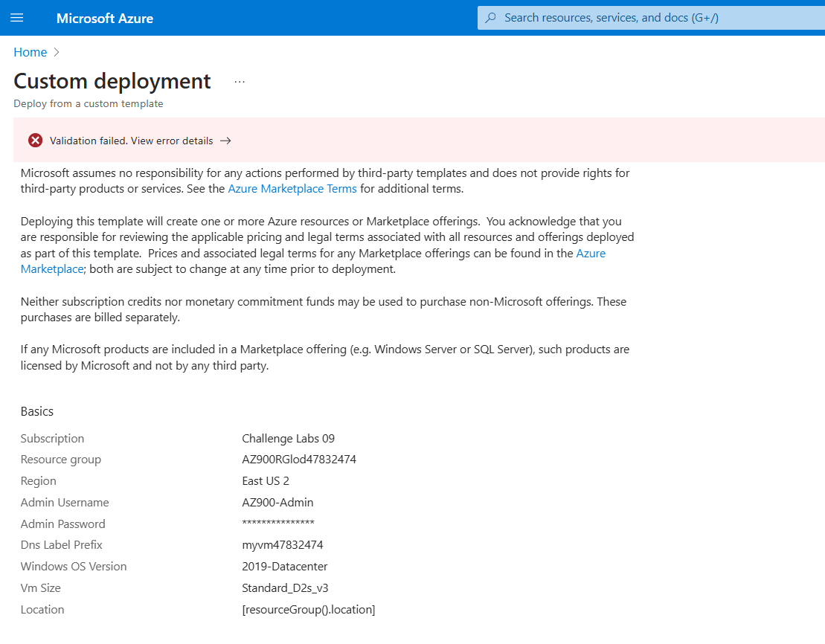This screenshot has width=825, height=644.
Task: Select the Challenge Labs 09 subscription value
Action: 288,439
